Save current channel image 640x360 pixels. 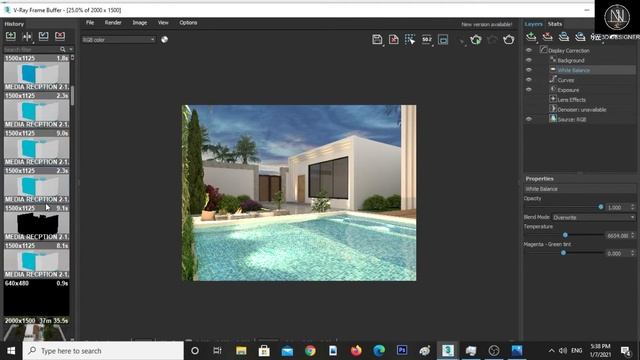click(x=377, y=40)
